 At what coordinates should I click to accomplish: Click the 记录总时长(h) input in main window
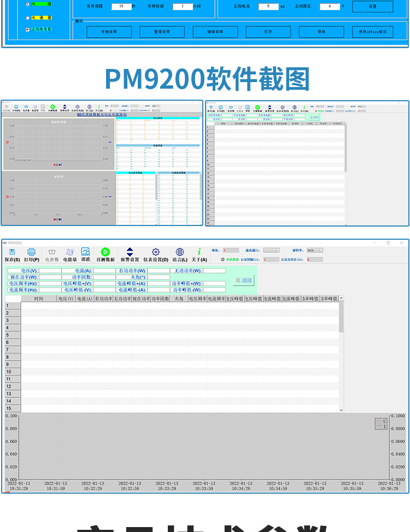(x=315, y=259)
